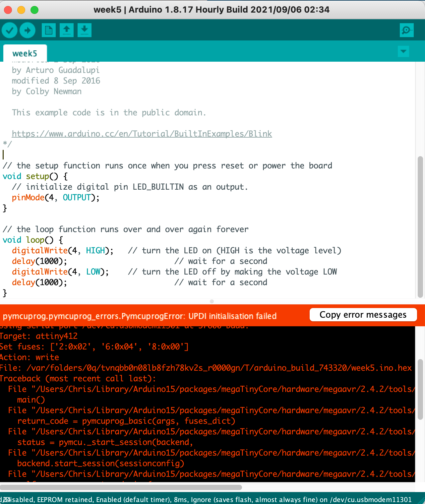Image resolution: width=425 pixels, height=504 pixels.
Task: Open the tab options dropdown arrow
Action: click(x=403, y=51)
